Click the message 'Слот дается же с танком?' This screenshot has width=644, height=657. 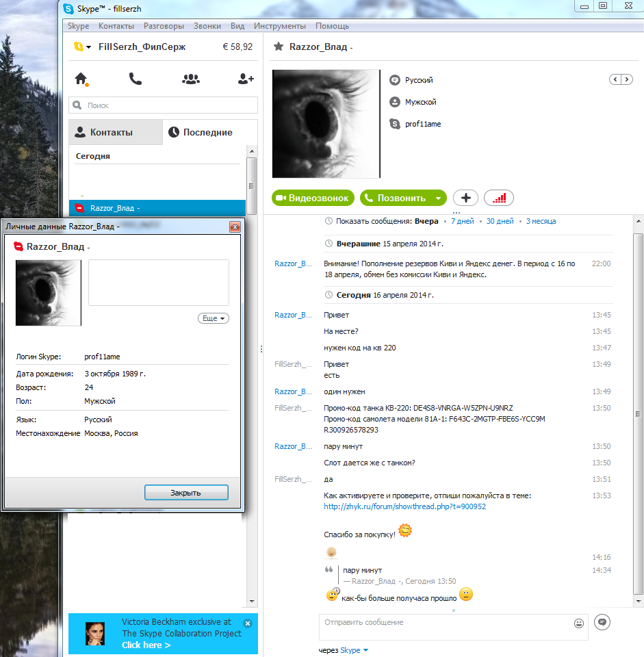[x=369, y=463]
